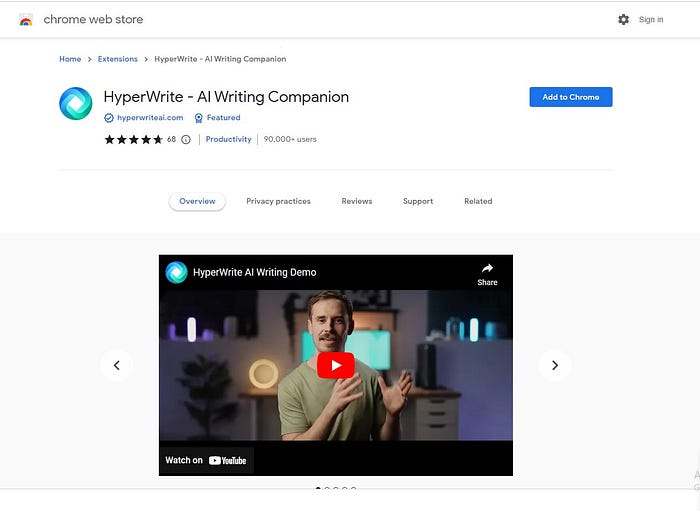This screenshot has height=511, width=700.
Task: Click the 68 ratings count
Action: tap(171, 139)
